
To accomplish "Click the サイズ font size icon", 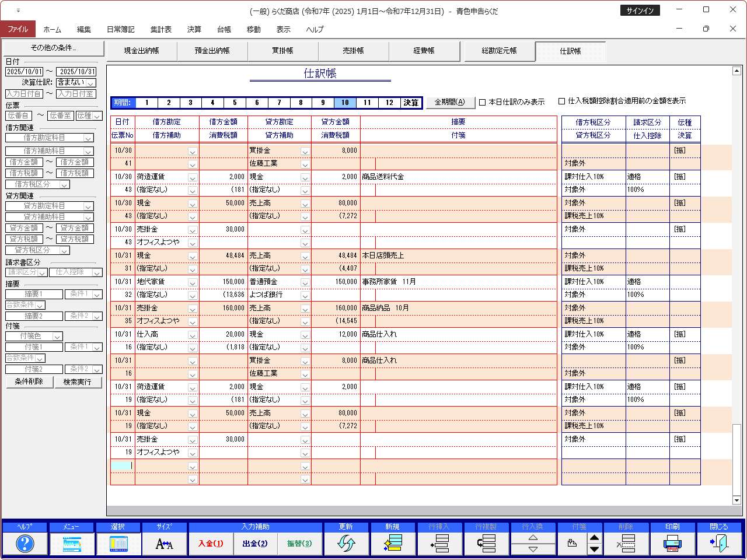I will (165, 544).
